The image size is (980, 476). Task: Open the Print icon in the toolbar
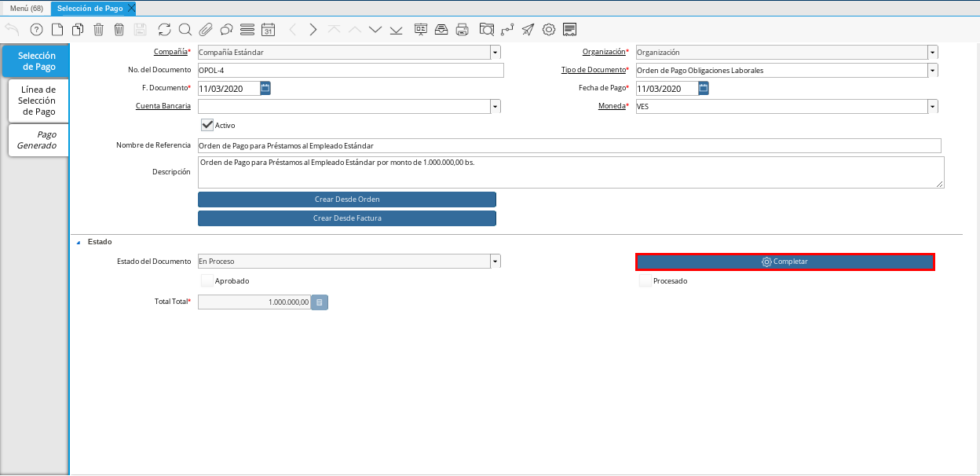[x=463, y=30]
